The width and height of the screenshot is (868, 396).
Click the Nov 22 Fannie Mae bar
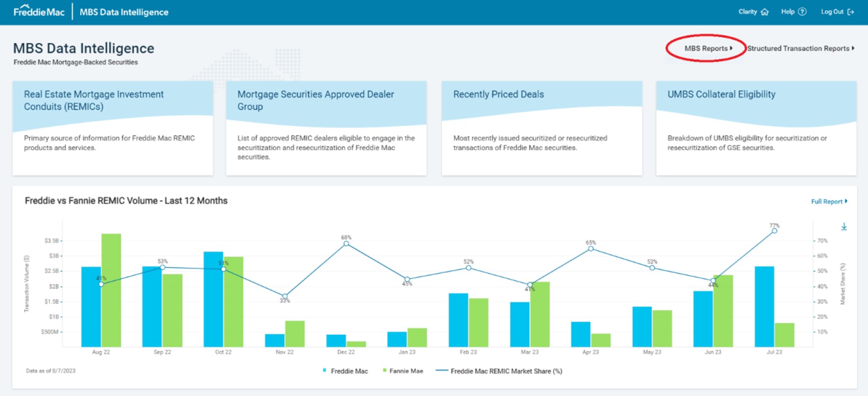pos(295,334)
